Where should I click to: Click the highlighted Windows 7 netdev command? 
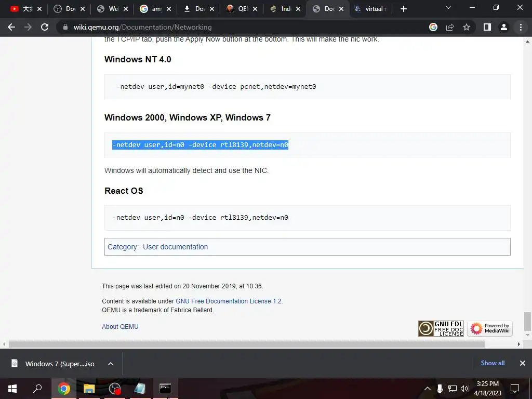point(200,145)
